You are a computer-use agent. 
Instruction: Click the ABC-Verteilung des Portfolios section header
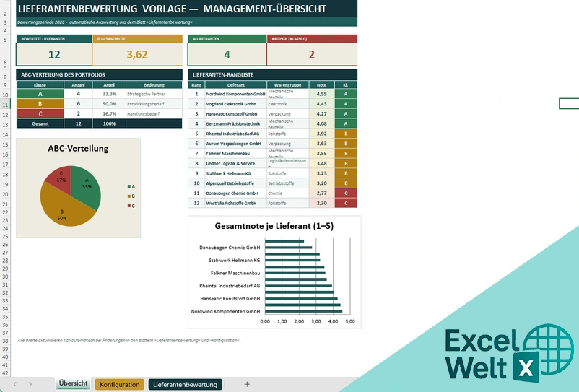(100, 74)
